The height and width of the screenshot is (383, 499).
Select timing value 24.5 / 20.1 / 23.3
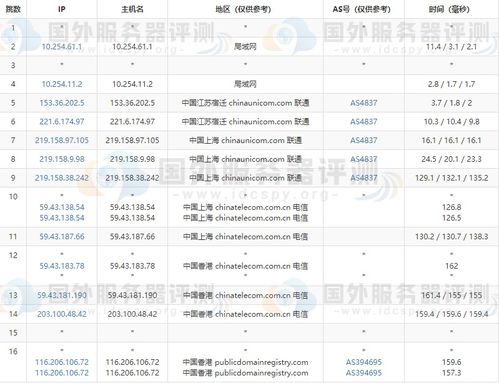(x=451, y=159)
